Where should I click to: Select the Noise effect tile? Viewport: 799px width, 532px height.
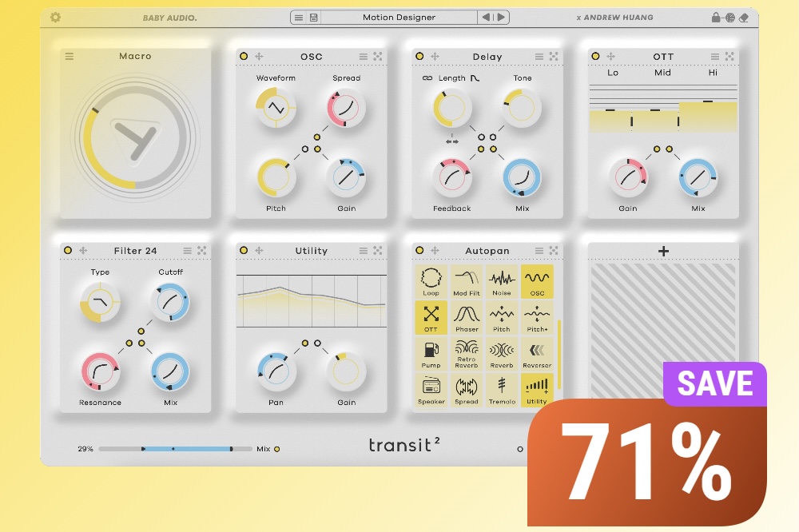(x=502, y=281)
